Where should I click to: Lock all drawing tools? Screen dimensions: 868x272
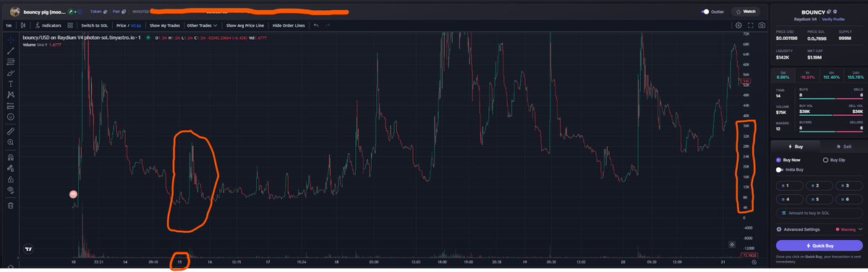[x=10, y=179]
